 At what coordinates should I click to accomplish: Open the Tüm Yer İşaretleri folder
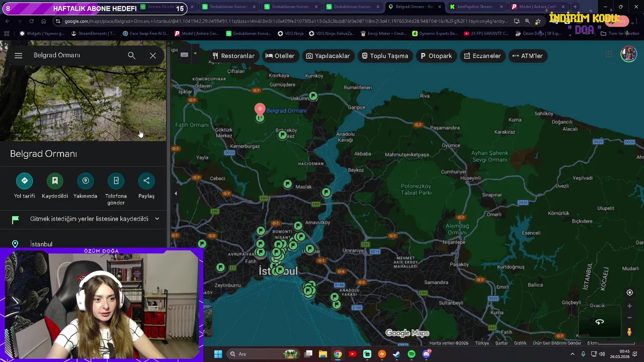tap(620, 34)
